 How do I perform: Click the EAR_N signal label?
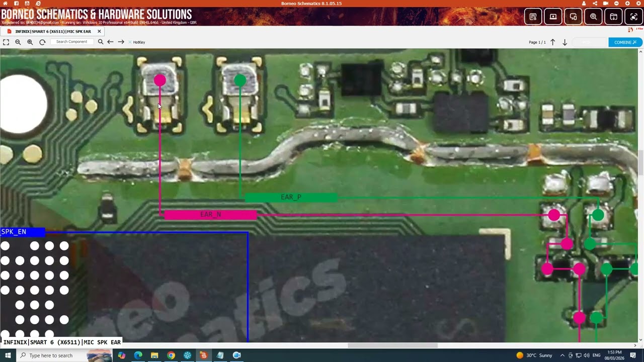click(210, 215)
